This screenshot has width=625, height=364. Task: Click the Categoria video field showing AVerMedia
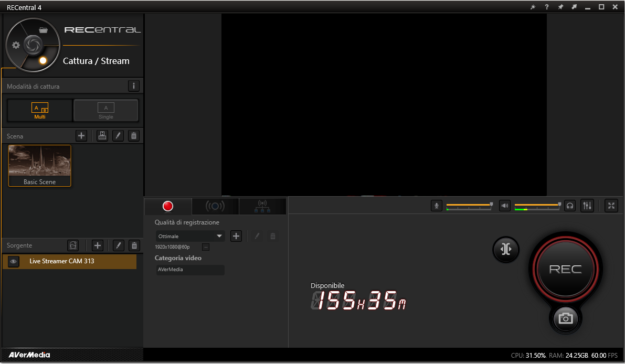point(190,270)
